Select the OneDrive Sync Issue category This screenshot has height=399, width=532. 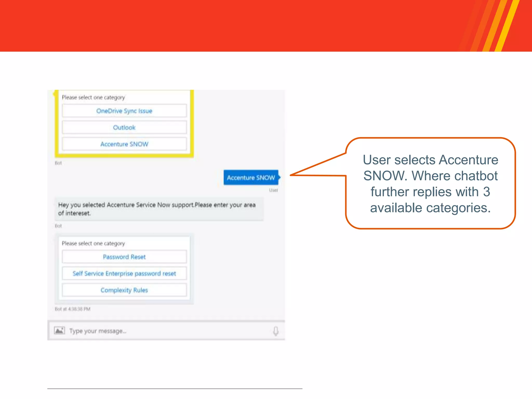coord(124,111)
